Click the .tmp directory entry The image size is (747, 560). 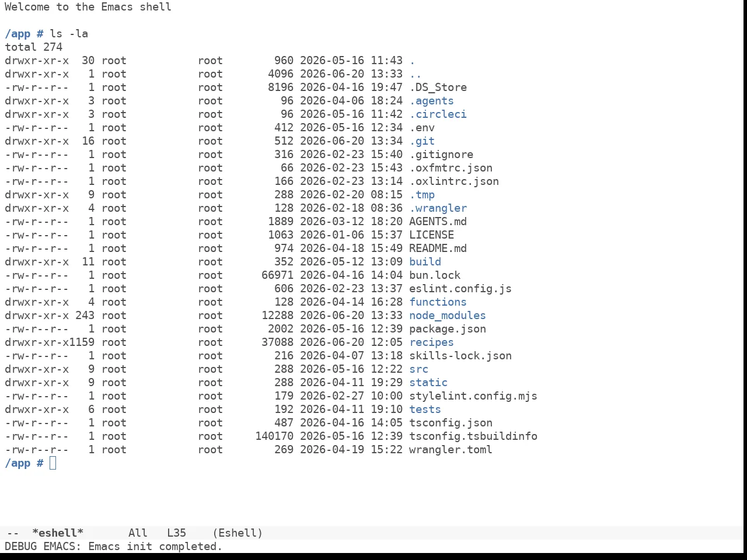pos(422,195)
